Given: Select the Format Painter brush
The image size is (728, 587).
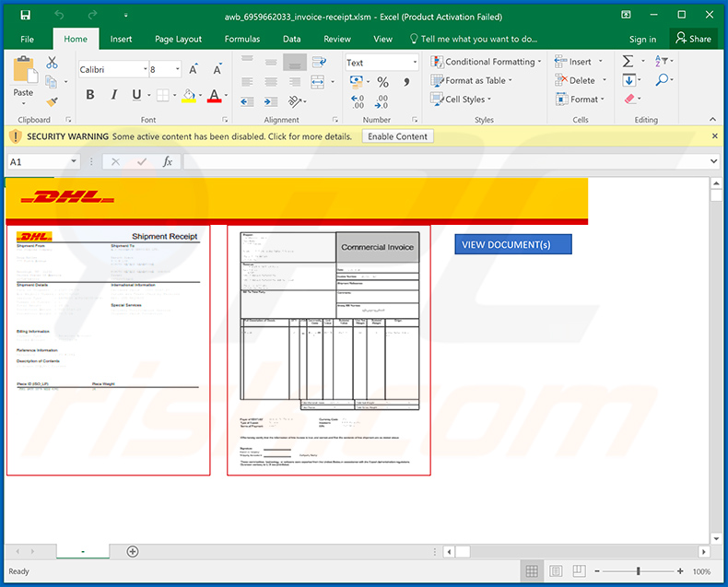Looking at the screenshot, I should (52, 101).
